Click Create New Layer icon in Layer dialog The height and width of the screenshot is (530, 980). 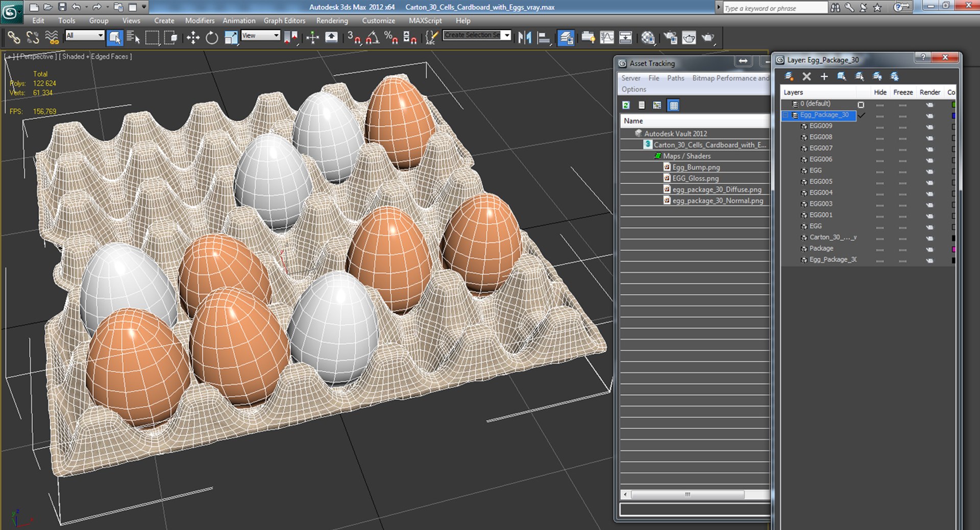point(789,77)
